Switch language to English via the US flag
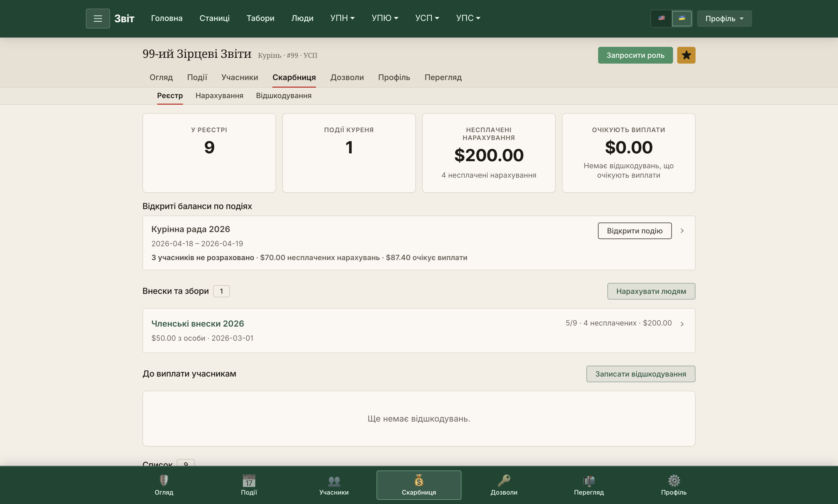Viewport: 838px width, 504px height. (661, 18)
